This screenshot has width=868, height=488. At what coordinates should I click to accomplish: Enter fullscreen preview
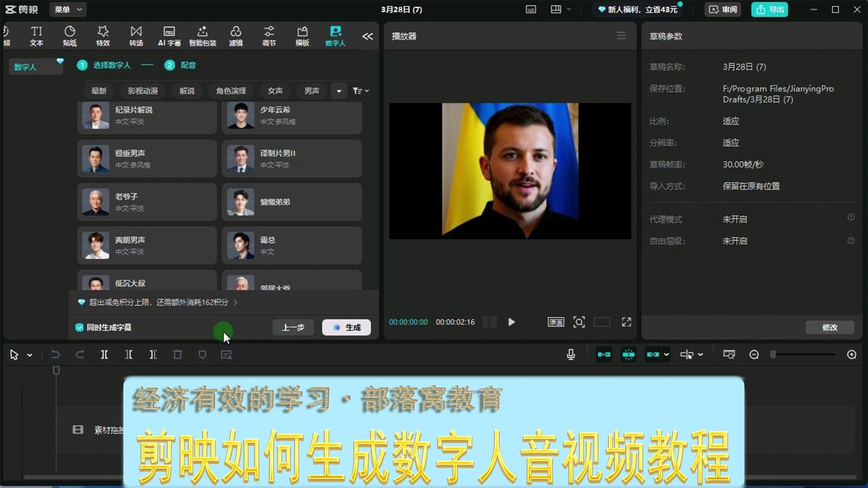point(626,322)
